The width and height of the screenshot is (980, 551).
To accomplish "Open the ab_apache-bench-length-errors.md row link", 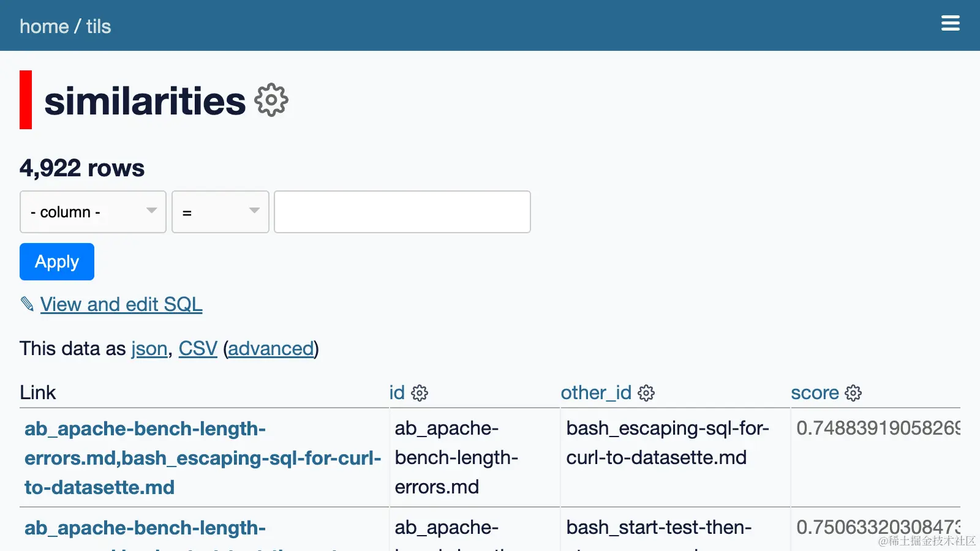I will point(202,458).
